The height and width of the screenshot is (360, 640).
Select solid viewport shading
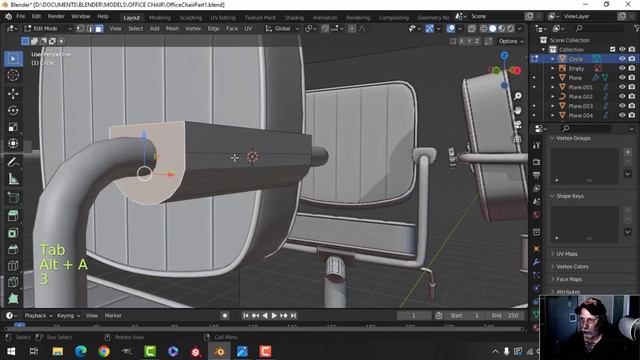(493, 29)
